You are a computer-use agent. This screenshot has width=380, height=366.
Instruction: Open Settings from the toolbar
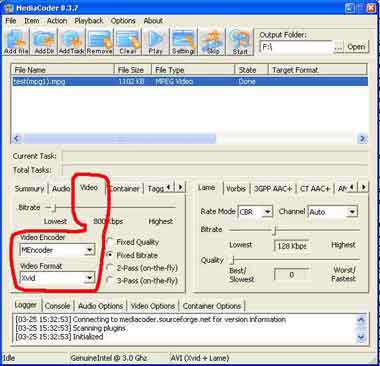tap(183, 42)
